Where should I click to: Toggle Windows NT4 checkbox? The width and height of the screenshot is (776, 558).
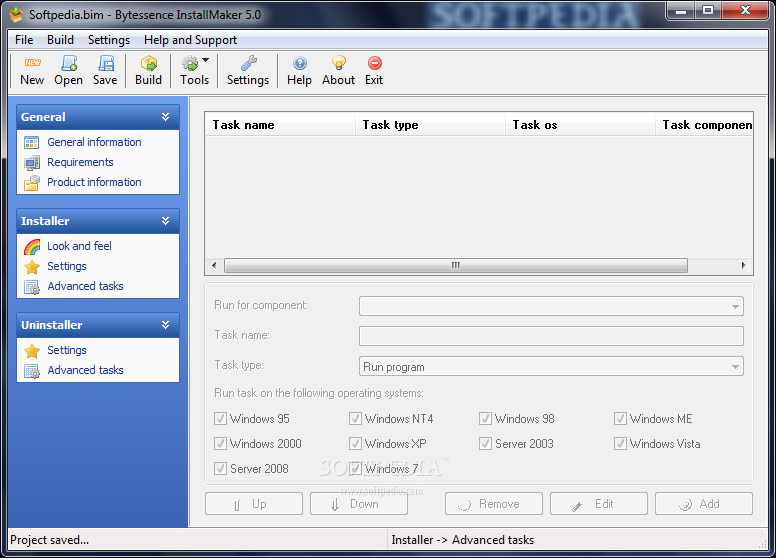[355, 418]
